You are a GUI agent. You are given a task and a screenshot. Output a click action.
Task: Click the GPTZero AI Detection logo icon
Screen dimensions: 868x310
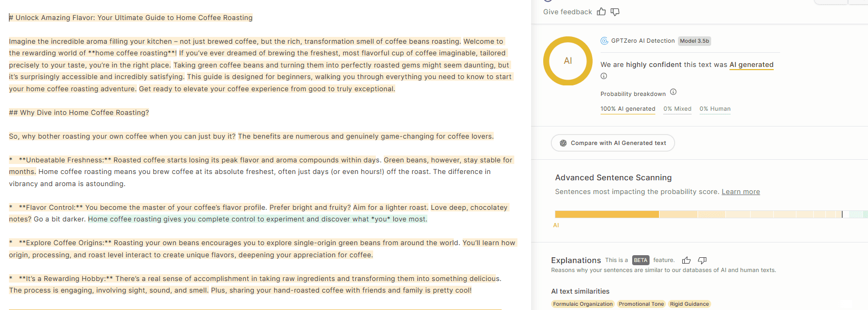click(x=604, y=41)
